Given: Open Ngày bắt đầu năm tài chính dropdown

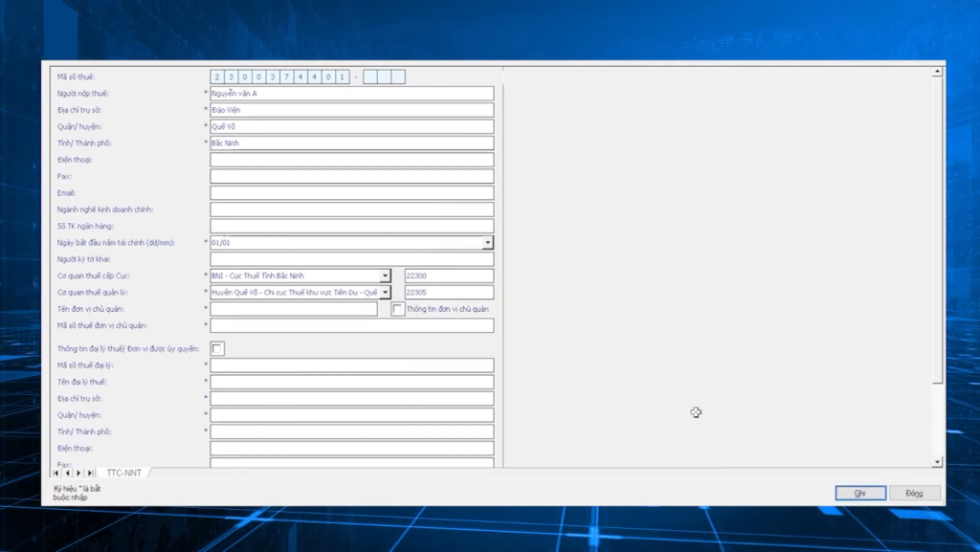Looking at the screenshot, I should (487, 243).
